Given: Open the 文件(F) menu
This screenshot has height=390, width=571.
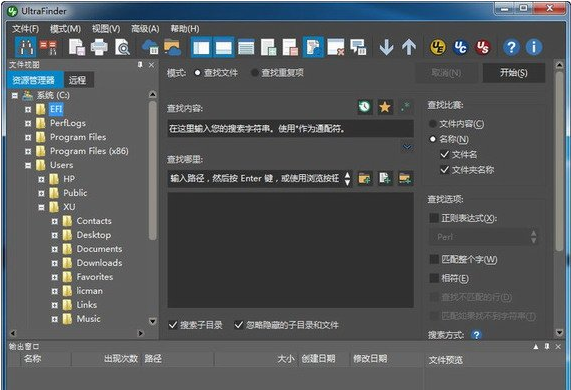Looking at the screenshot, I should [25, 29].
